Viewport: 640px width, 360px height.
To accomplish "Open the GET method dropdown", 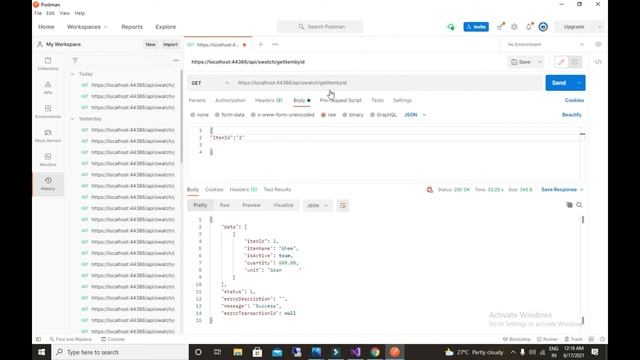I will click(x=210, y=83).
